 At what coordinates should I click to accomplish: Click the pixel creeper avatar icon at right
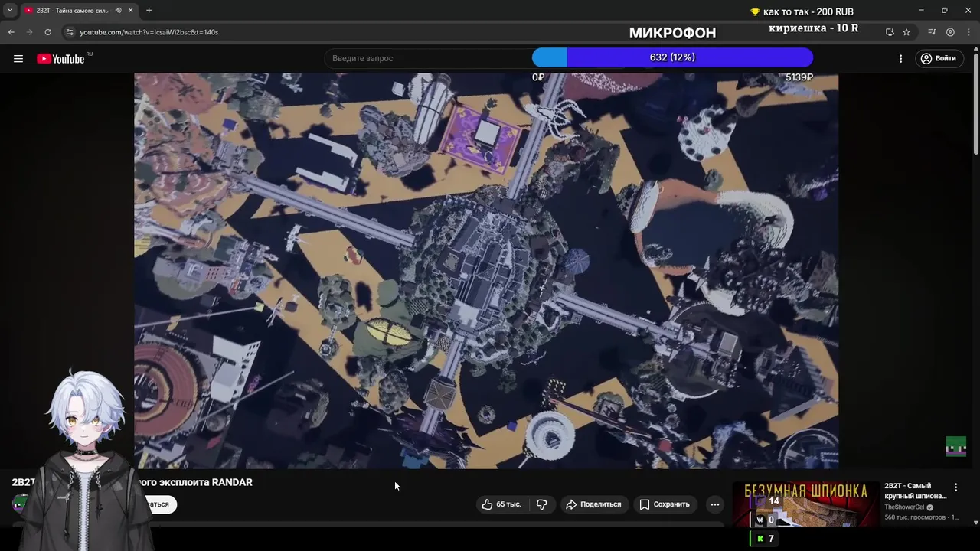point(955,446)
